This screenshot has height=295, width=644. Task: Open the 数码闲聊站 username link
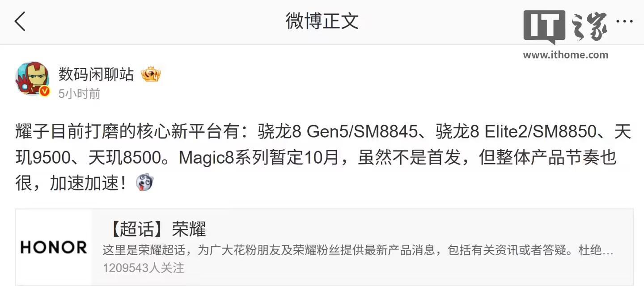96,74
